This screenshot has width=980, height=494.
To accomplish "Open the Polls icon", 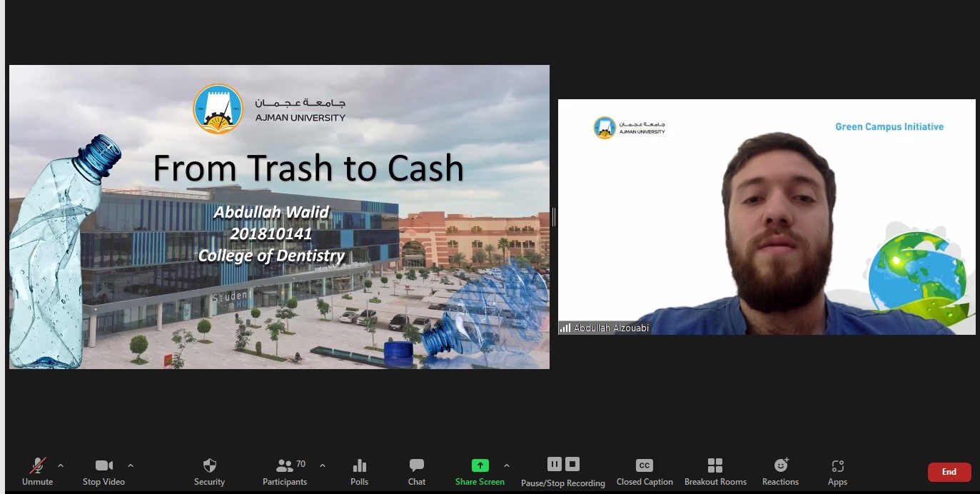I will coord(360,466).
